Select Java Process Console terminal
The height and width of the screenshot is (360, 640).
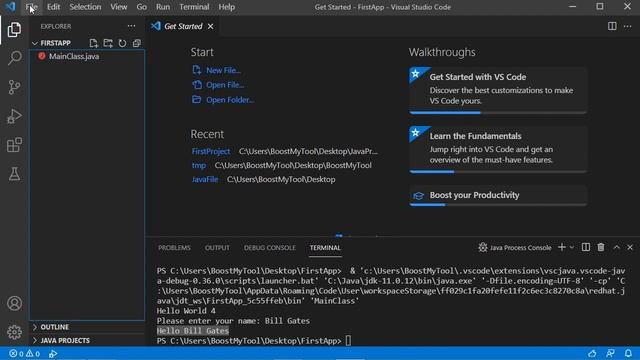point(515,247)
